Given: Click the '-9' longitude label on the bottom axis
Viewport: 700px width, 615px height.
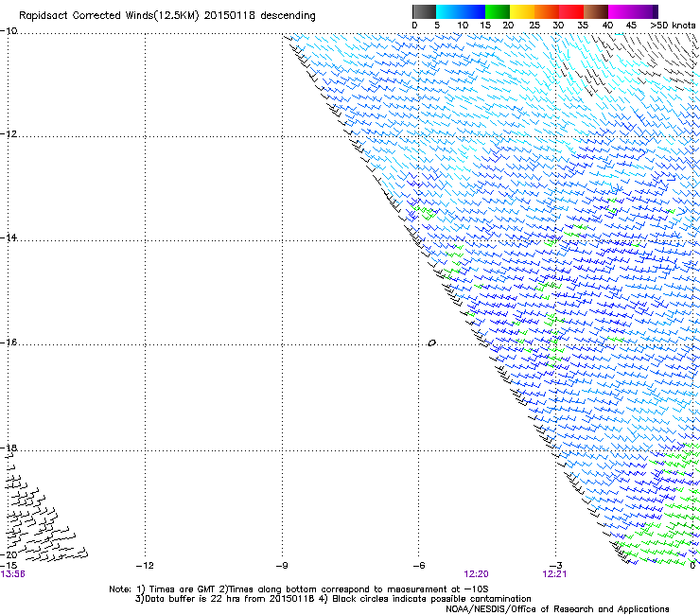Looking at the screenshot, I should [282, 566].
